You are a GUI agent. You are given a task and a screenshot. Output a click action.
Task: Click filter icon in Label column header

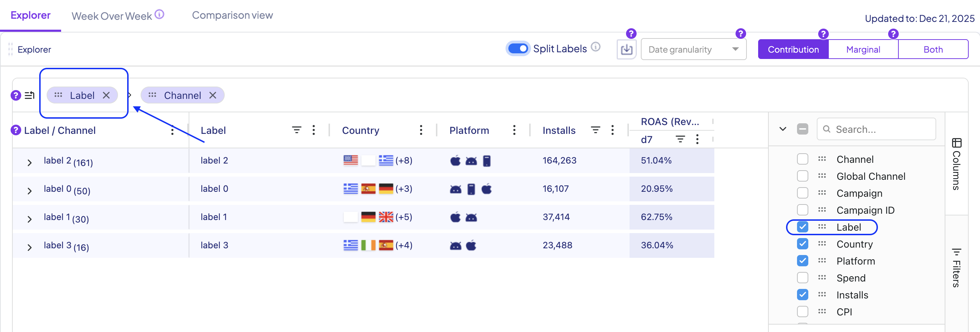(x=296, y=130)
